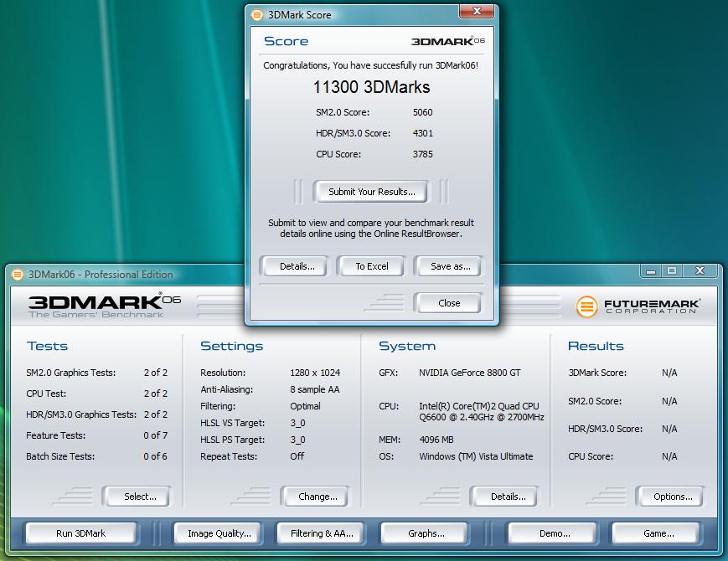Minimize the 3DMark06 main window

point(651,270)
